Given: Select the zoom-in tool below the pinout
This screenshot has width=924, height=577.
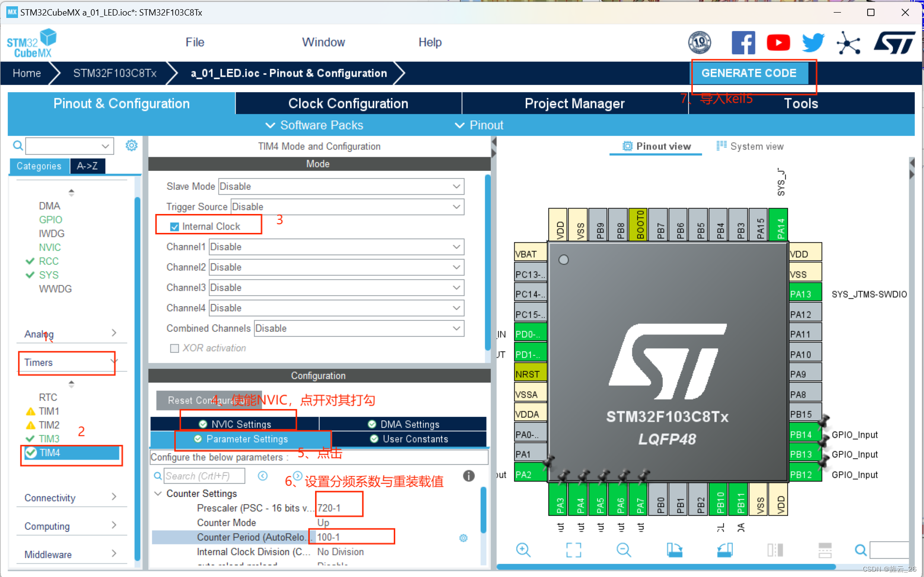Looking at the screenshot, I should tap(523, 550).
